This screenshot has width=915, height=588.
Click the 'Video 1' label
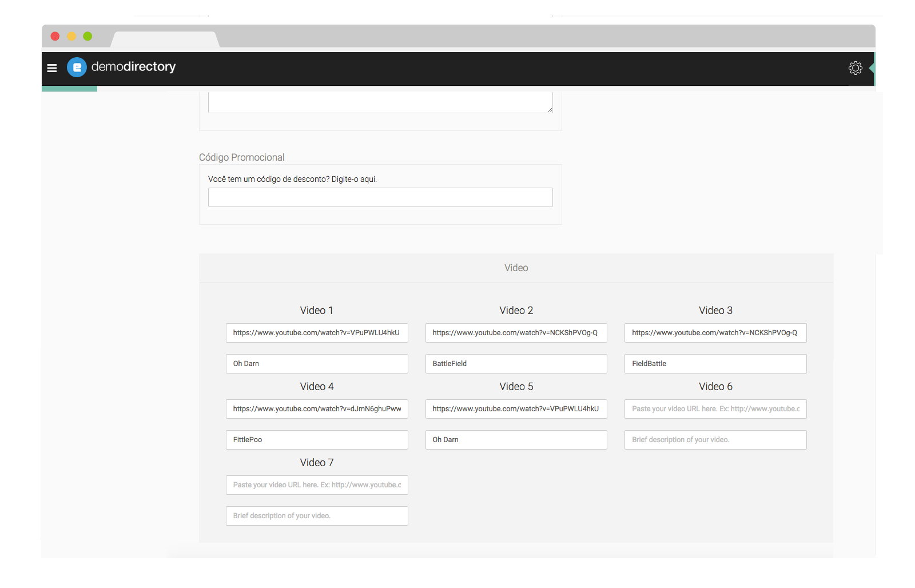click(x=316, y=311)
